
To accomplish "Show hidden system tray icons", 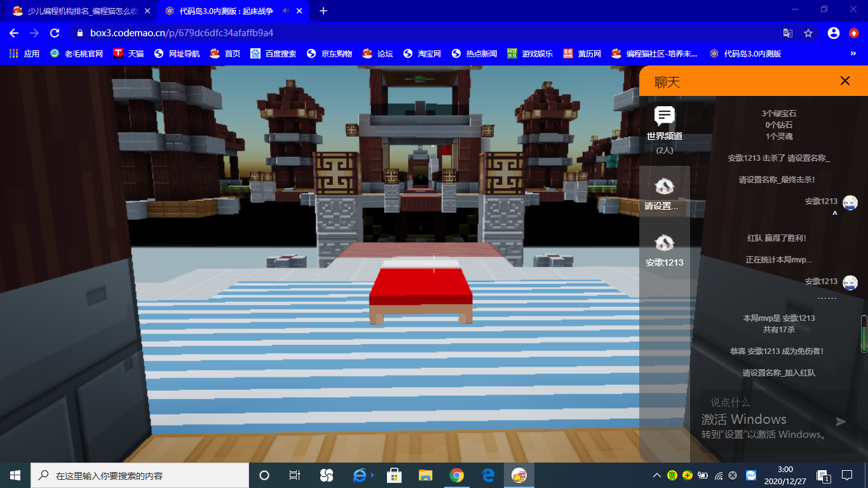I will point(657,475).
